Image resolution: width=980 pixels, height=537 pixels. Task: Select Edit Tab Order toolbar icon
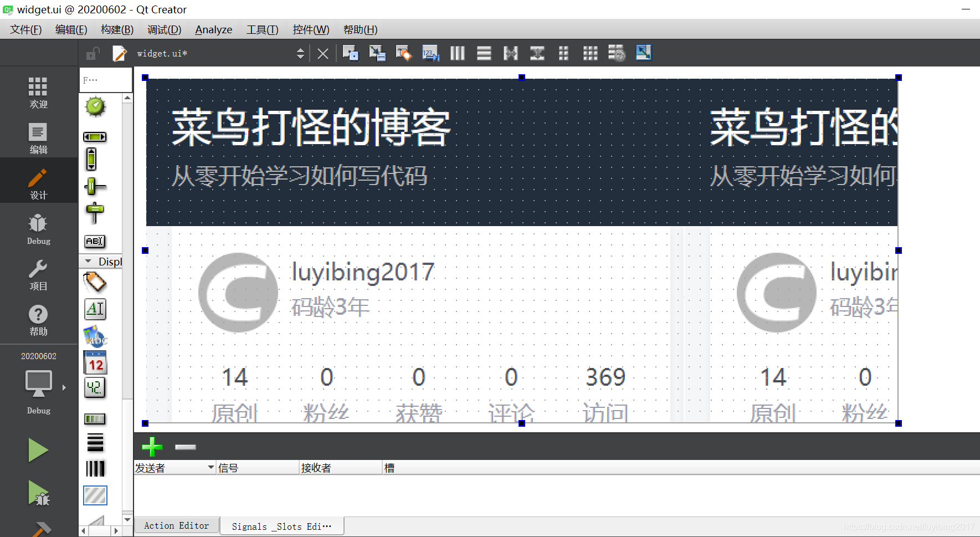[430, 53]
